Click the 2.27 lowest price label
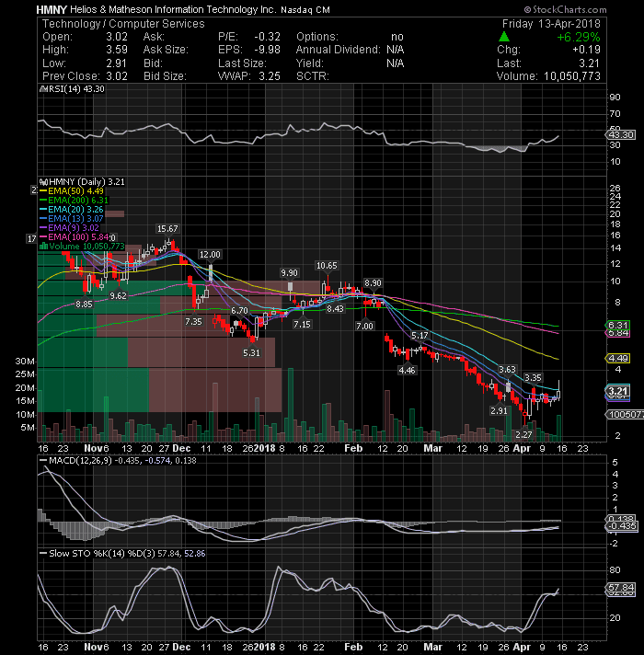Image resolution: width=644 pixels, height=655 pixels. [x=523, y=435]
